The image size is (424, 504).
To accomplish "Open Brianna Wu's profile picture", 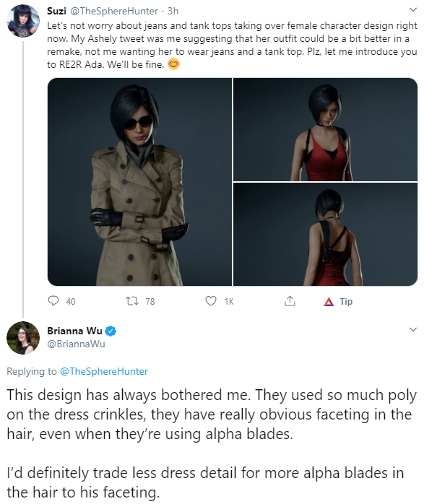I will click(x=23, y=338).
